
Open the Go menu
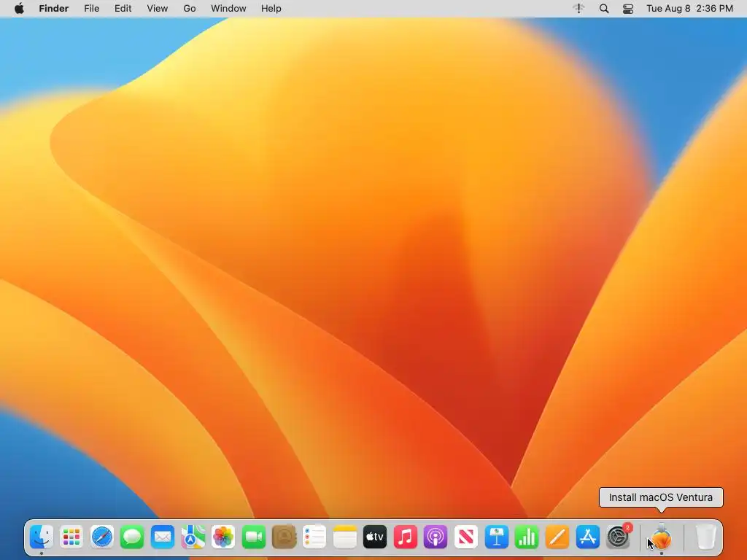(x=190, y=9)
